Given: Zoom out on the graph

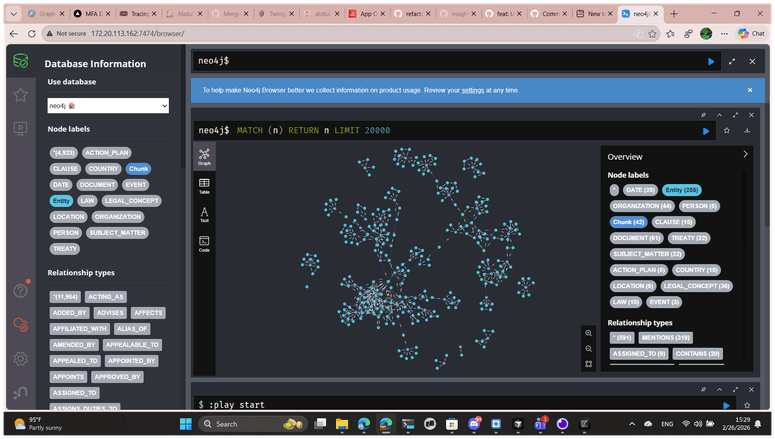Looking at the screenshot, I should [588, 349].
